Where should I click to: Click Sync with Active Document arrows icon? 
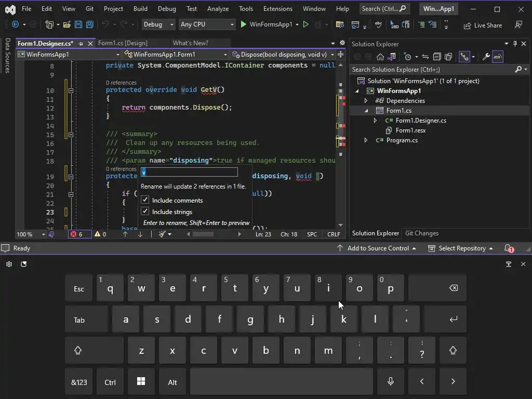point(425,57)
